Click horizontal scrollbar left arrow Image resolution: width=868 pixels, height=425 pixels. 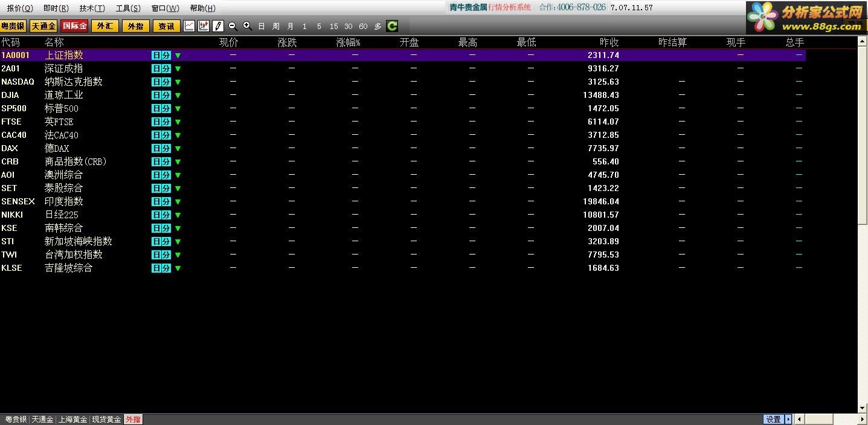tap(800, 419)
